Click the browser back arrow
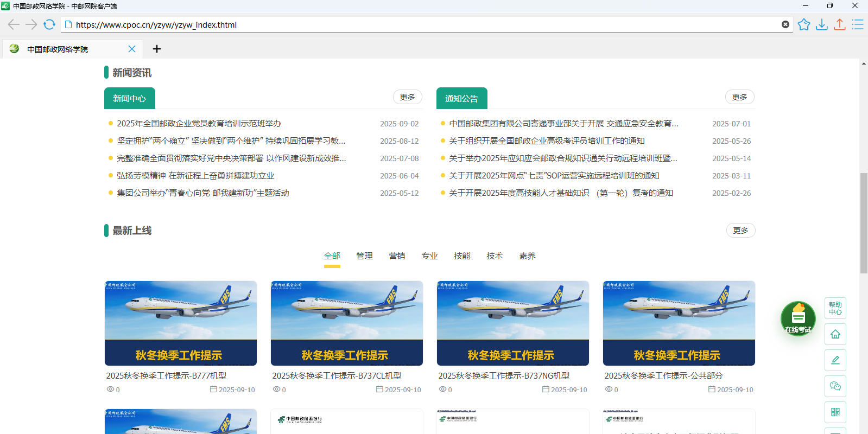The image size is (868, 434). click(x=14, y=24)
